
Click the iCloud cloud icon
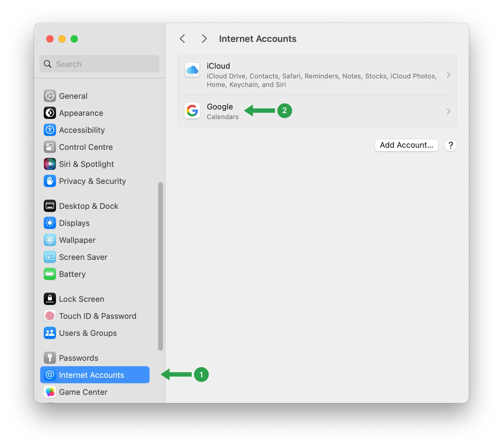click(192, 70)
